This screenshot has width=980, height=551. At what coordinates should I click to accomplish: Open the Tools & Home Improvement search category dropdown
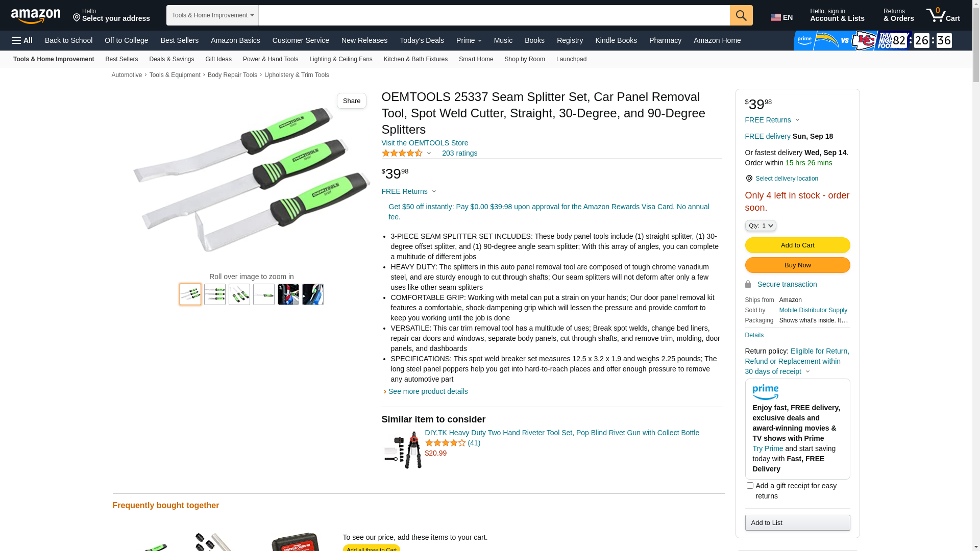pyautogui.click(x=212, y=15)
